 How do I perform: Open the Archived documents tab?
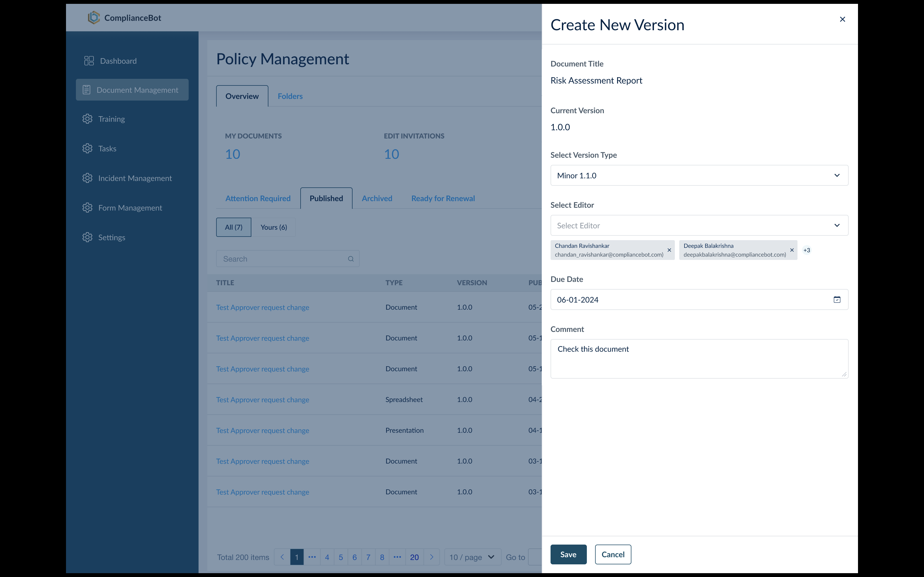pos(376,198)
